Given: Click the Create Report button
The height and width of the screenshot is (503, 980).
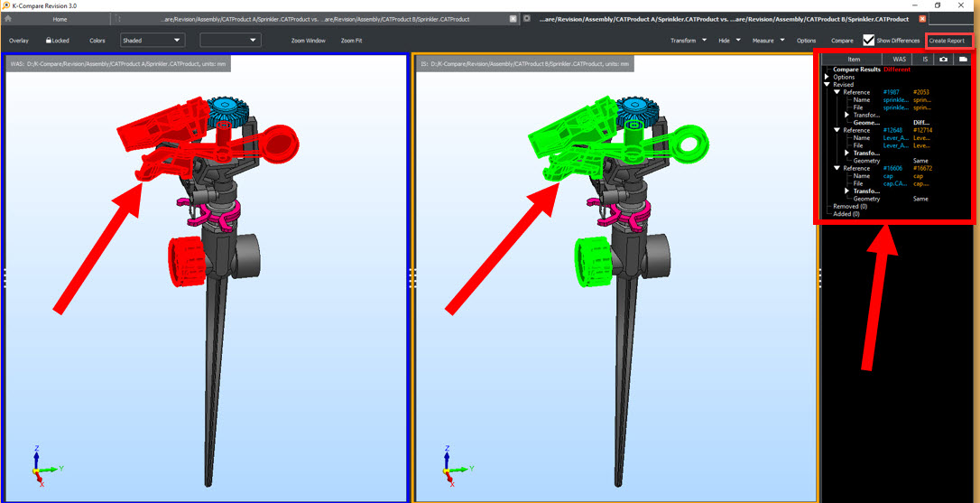Looking at the screenshot, I should point(947,41).
